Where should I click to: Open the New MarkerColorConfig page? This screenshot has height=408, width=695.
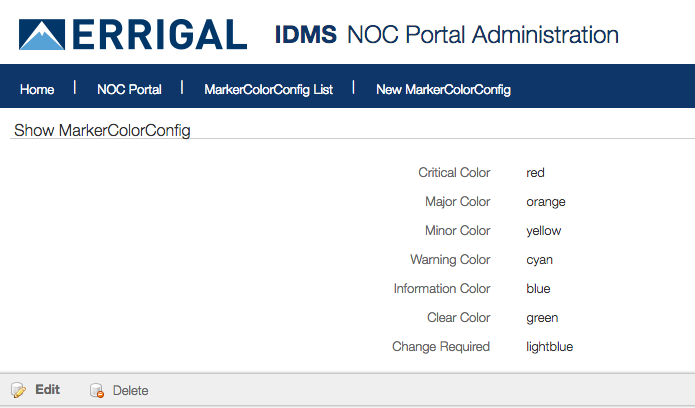pyautogui.click(x=443, y=89)
